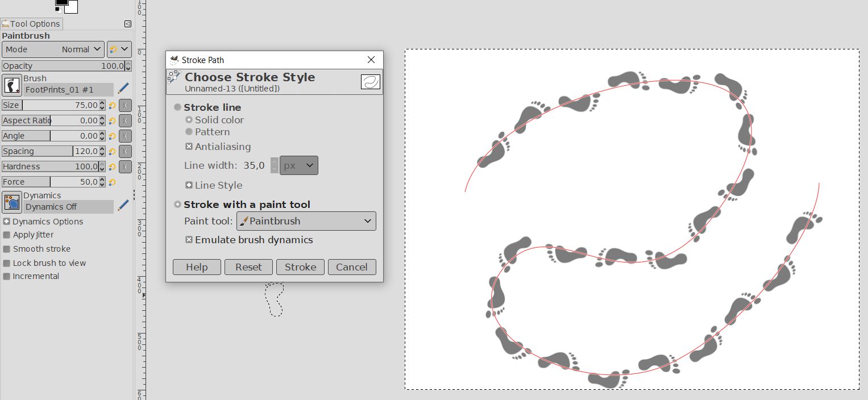Toggle the Aspect Ratio link-to-brush button
Image resolution: width=868 pixels, height=400 pixels.
tap(125, 120)
